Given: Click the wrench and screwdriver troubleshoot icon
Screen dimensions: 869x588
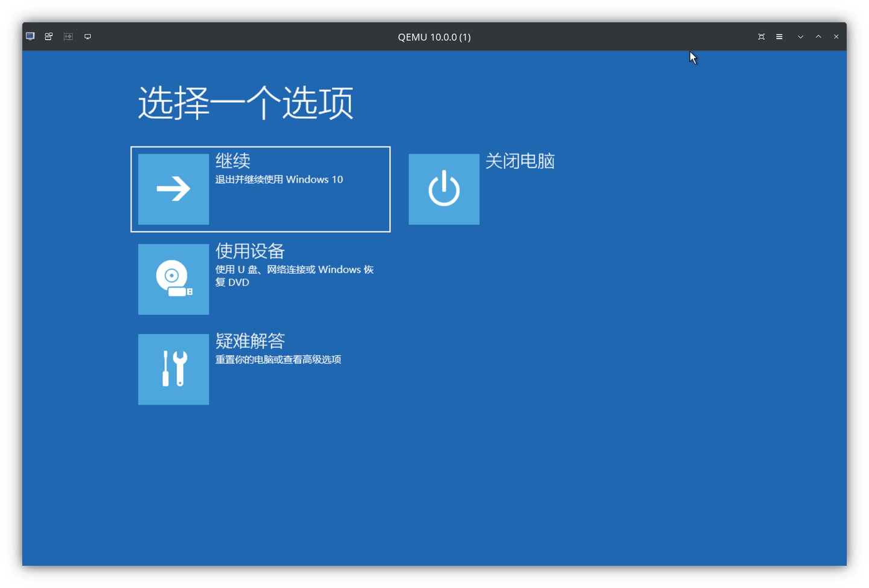Looking at the screenshot, I should pyautogui.click(x=173, y=369).
